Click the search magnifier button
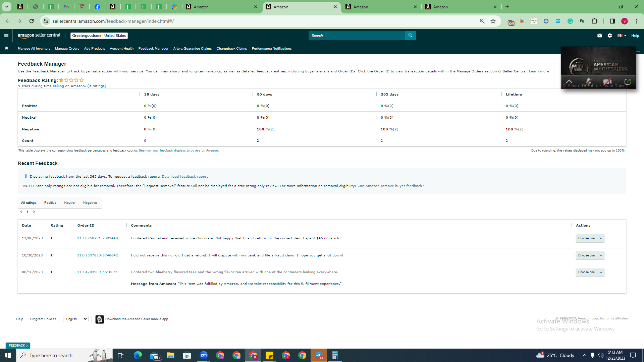The image size is (644, 362). pyautogui.click(x=410, y=36)
